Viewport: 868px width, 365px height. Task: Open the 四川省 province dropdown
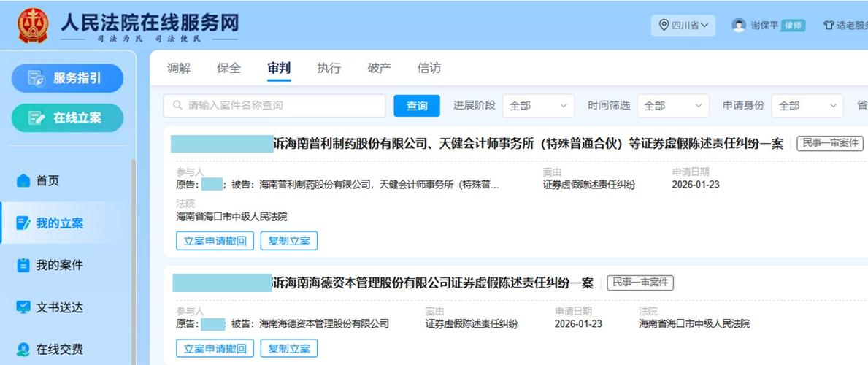click(683, 26)
